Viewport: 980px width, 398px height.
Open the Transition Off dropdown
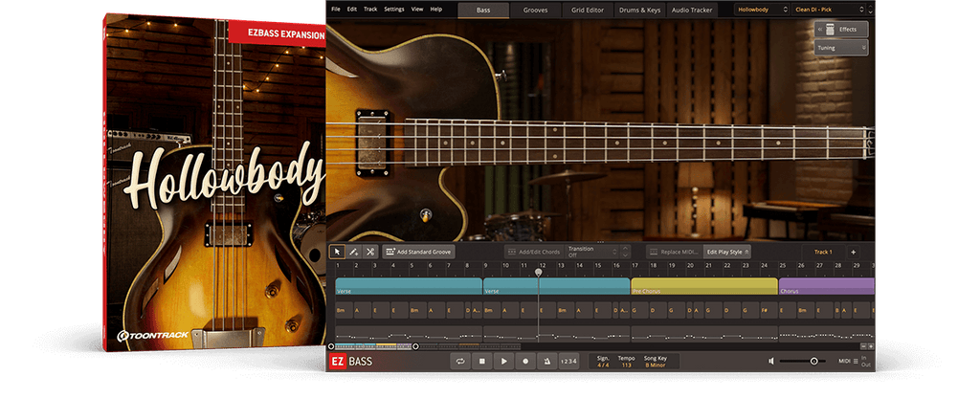pos(590,252)
